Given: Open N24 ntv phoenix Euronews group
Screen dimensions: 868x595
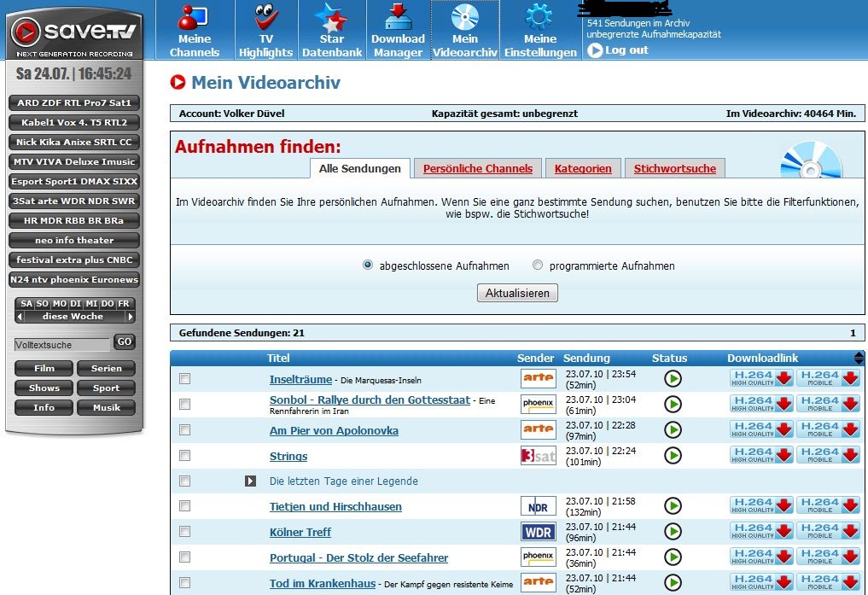Looking at the screenshot, I should 74,279.
